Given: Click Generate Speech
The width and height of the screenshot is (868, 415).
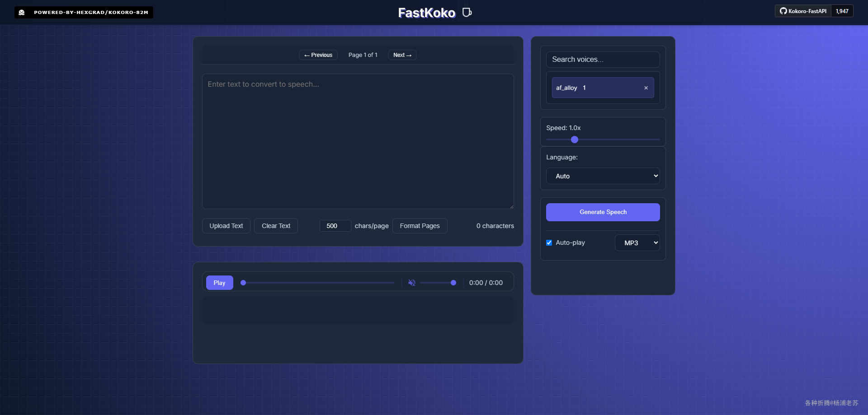Looking at the screenshot, I should click(603, 212).
